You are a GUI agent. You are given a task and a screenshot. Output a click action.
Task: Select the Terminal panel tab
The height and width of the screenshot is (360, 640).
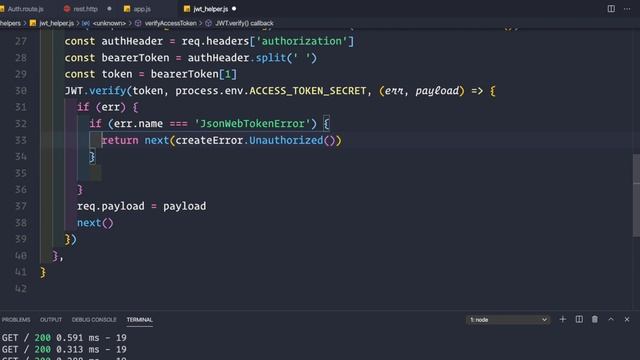139,320
